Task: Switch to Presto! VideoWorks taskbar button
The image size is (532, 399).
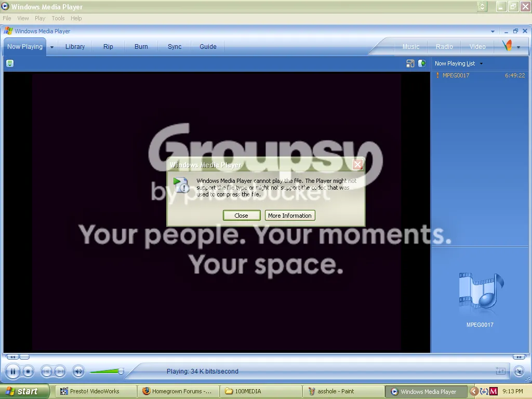Action: (x=96, y=391)
